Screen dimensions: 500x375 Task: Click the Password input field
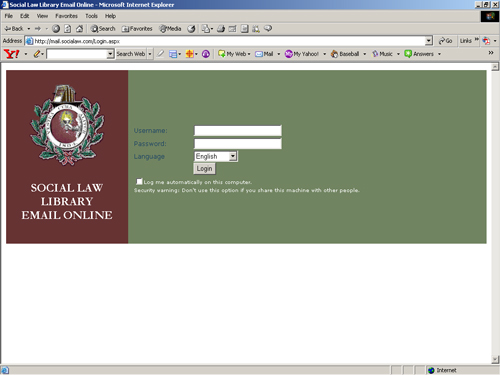tap(238, 144)
